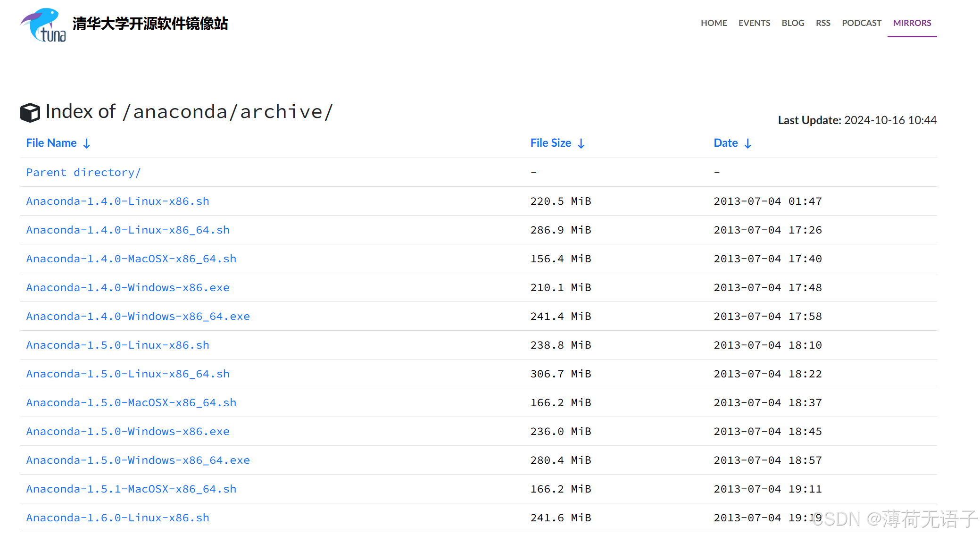980x535 pixels.
Task: Download Anaconda-1.5.1-MacOSX-x86_64.sh
Action: click(x=131, y=489)
